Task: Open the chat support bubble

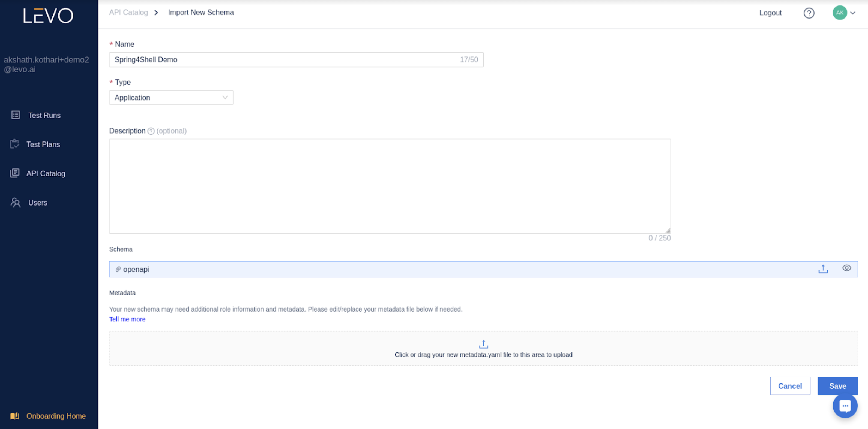Action: click(845, 406)
